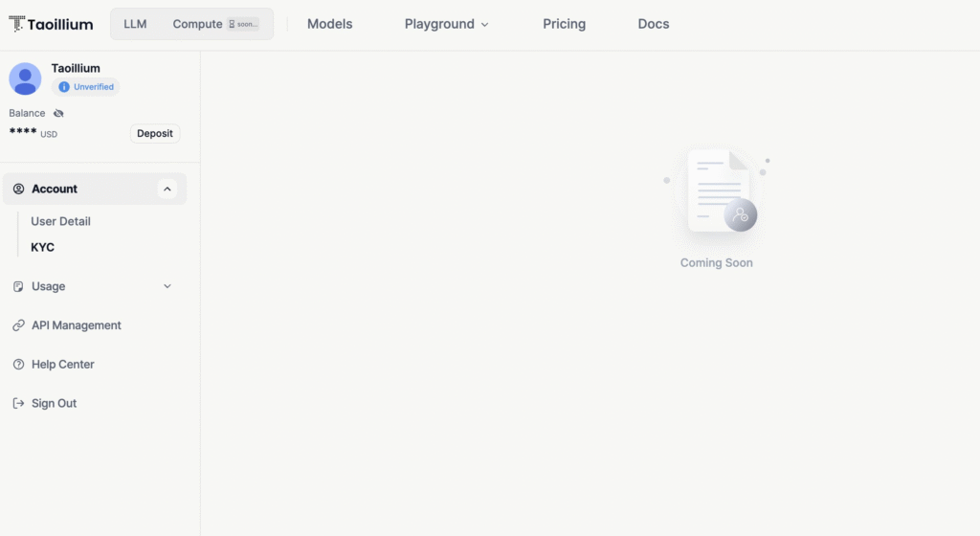Go to the Pricing page

click(564, 24)
